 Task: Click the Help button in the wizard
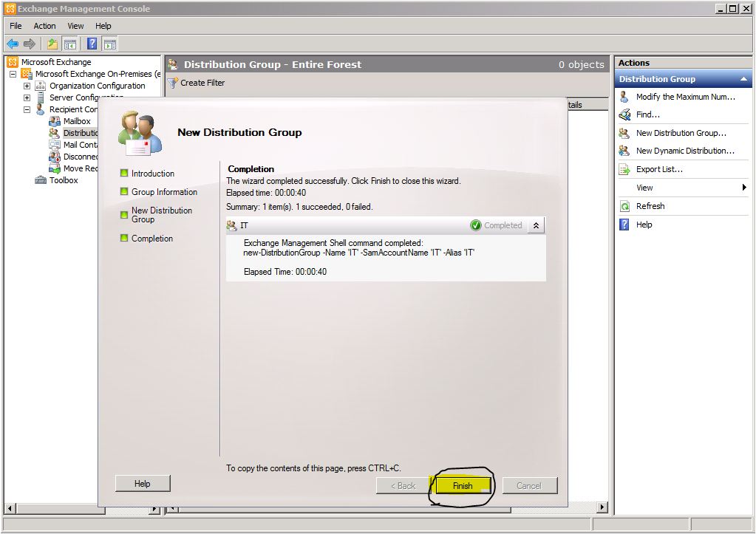coord(142,483)
